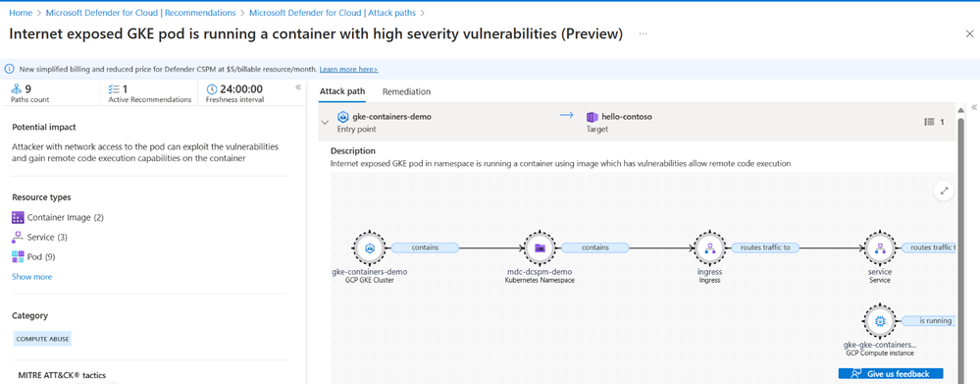This screenshot has height=384, width=980.
Task: Click the hello-contoso target icon
Action: click(x=592, y=117)
